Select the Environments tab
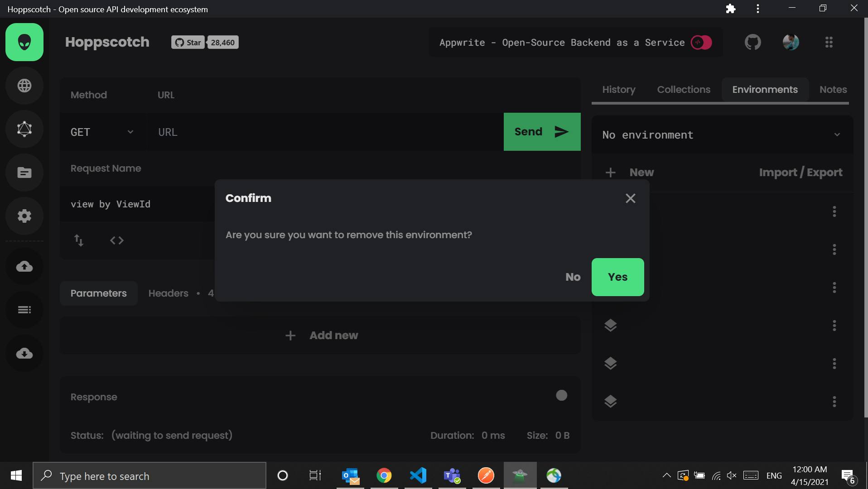 [765, 90]
